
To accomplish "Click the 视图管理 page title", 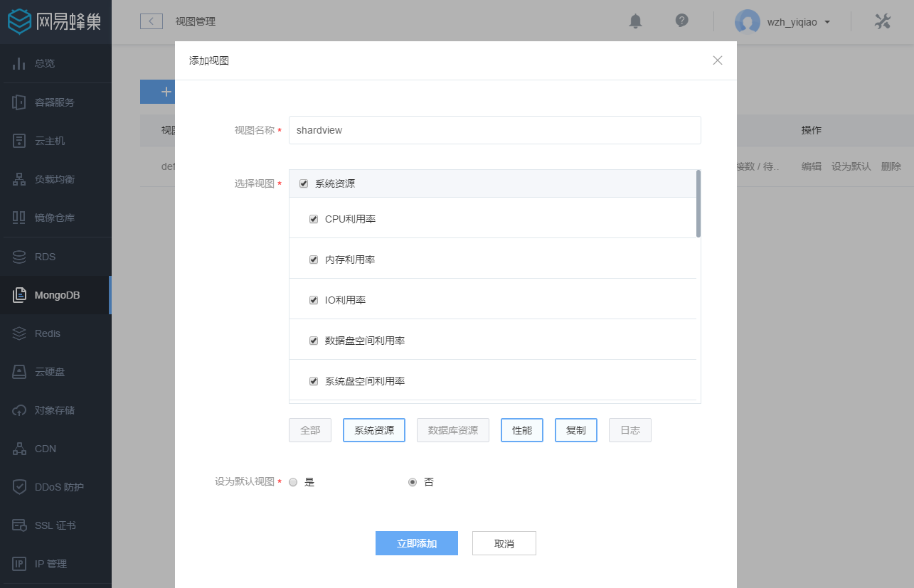I will coord(196,21).
